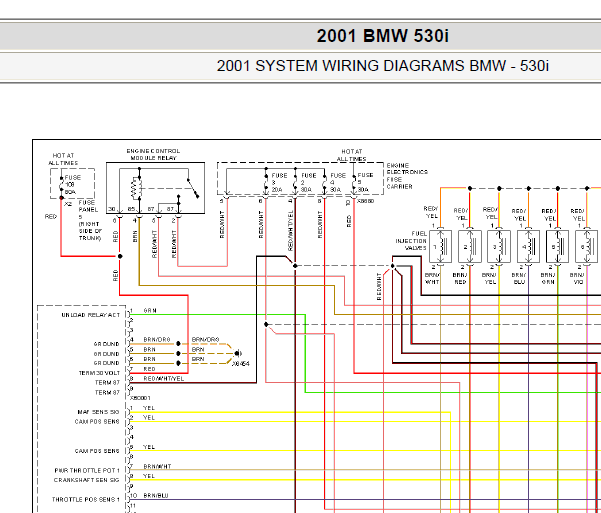The width and height of the screenshot is (601, 513).
Task: Click fuel injection valve 1 symbol
Action: (x=440, y=247)
